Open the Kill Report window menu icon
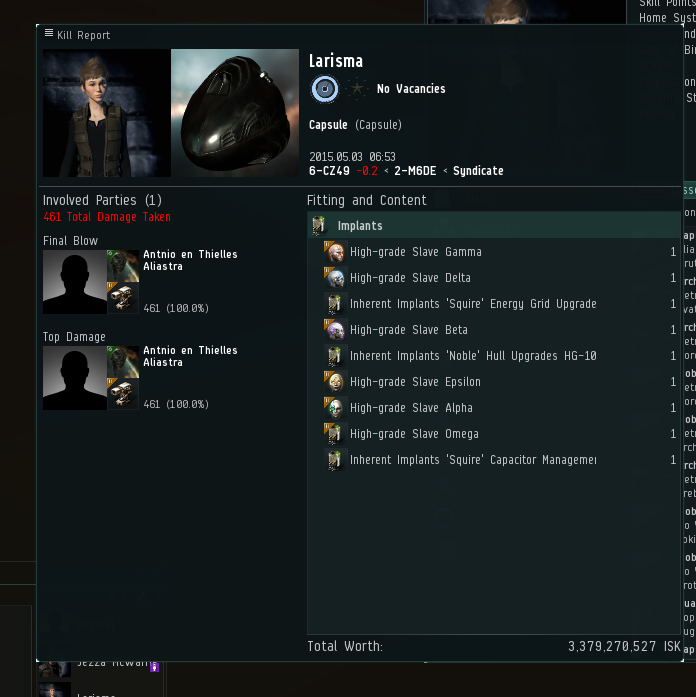 49,33
